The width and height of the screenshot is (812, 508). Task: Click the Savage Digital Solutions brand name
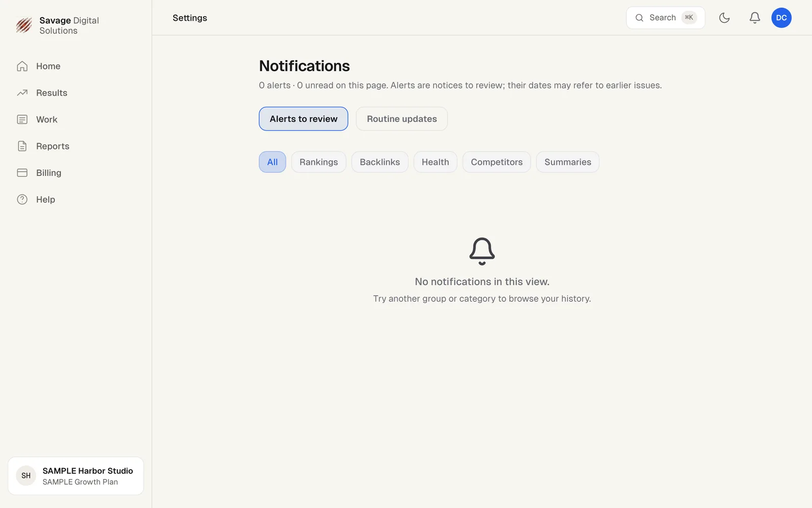(x=69, y=25)
